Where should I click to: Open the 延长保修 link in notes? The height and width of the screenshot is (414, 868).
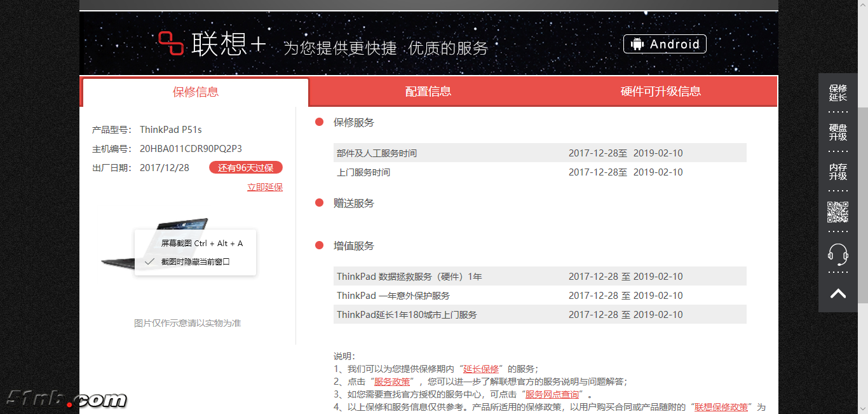coord(481,369)
